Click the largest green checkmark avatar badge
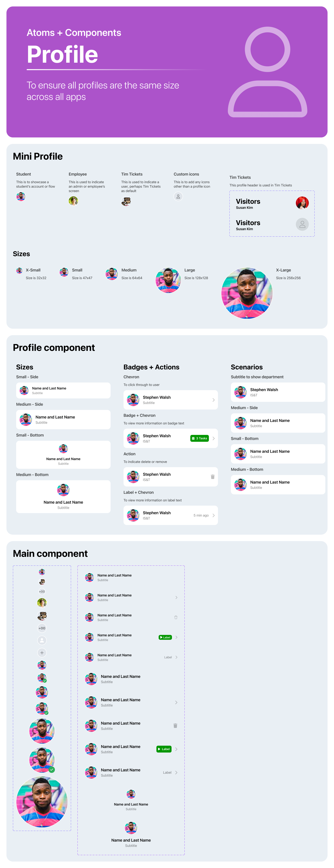The height and width of the screenshot is (868, 334). click(x=52, y=770)
